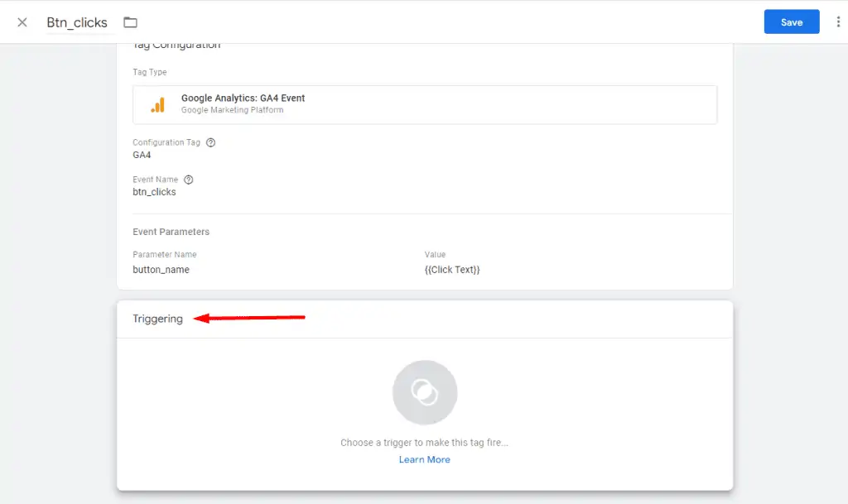Open the Tag Configuration section
The height and width of the screenshot is (504, 848).
pos(175,45)
